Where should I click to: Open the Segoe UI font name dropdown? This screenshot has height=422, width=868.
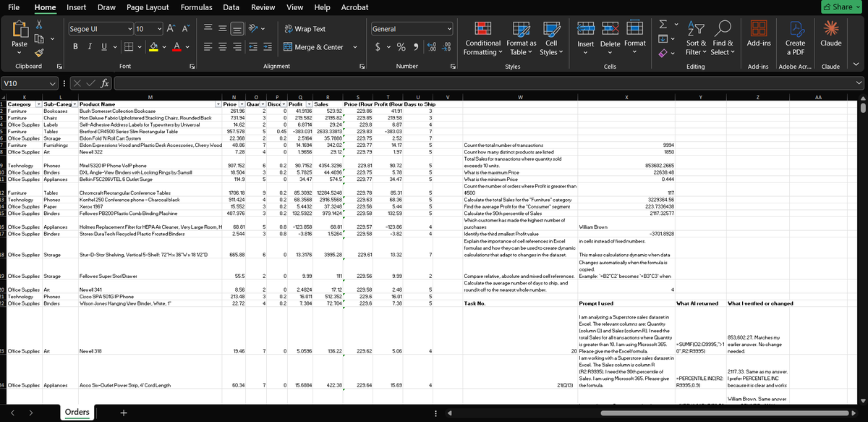click(x=130, y=29)
